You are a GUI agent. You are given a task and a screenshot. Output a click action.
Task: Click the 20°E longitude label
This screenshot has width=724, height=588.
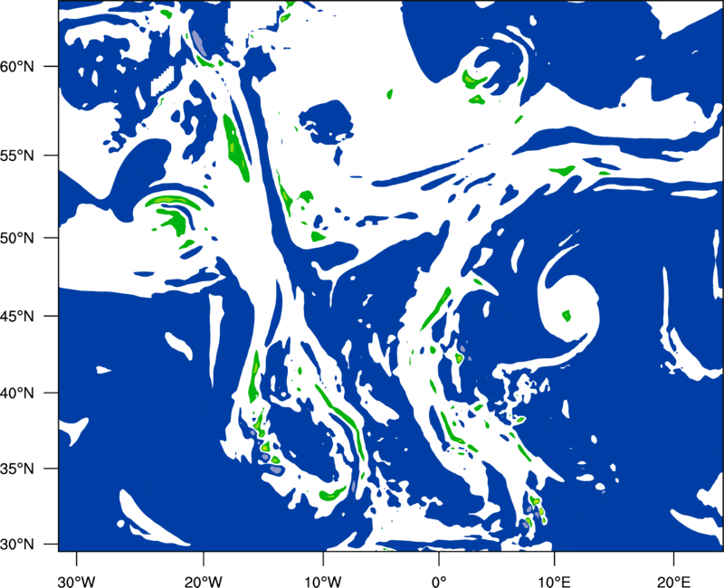tap(673, 581)
